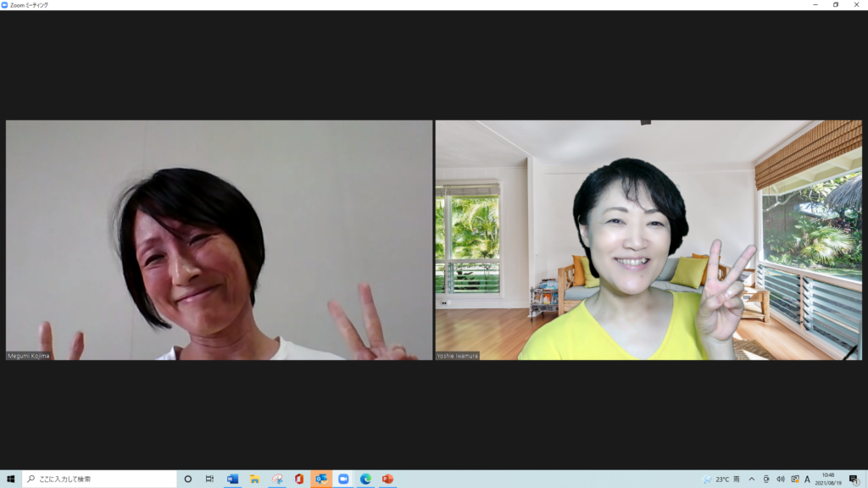
Task: Open the notification action center
Action: (x=854, y=479)
